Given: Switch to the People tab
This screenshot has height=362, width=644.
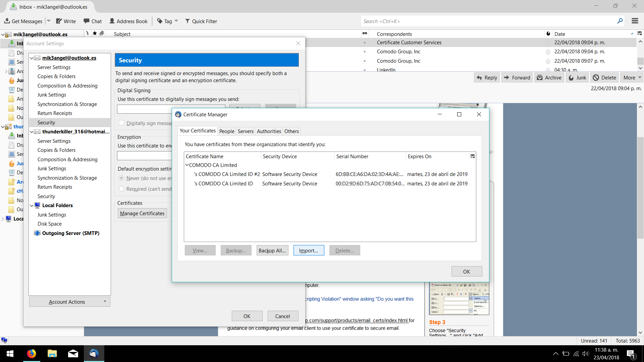Looking at the screenshot, I should [x=227, y=131].
